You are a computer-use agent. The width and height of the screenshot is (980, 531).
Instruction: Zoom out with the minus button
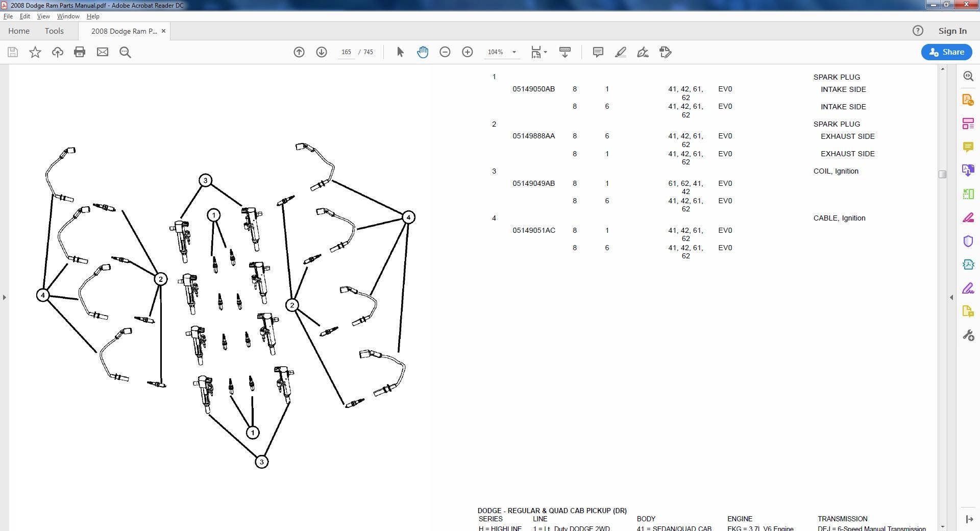point(445,52)
